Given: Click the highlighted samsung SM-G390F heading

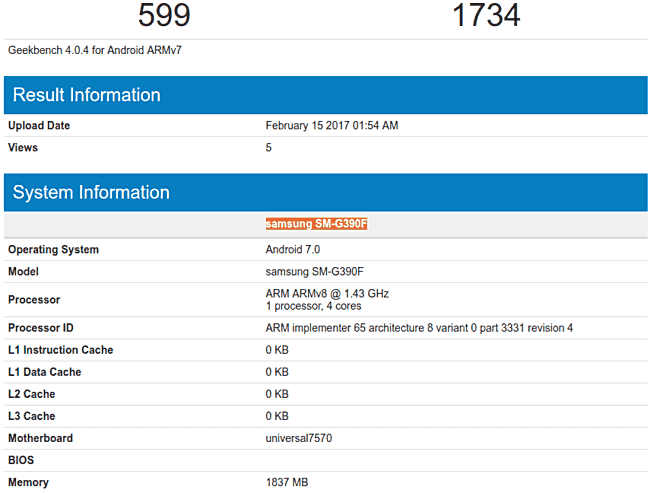Looking at the screenshot, I should [317, 224].
